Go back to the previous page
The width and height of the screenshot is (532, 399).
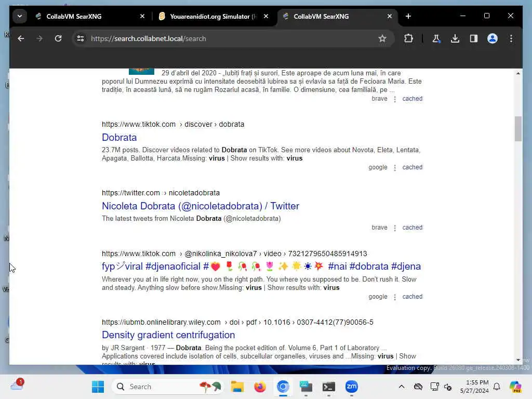tap(21, 38)
